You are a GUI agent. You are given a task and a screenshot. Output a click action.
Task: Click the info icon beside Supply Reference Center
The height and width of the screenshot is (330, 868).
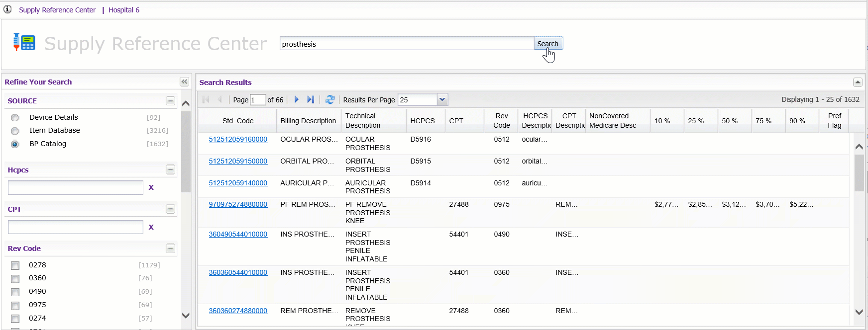[x=7, y=9]
